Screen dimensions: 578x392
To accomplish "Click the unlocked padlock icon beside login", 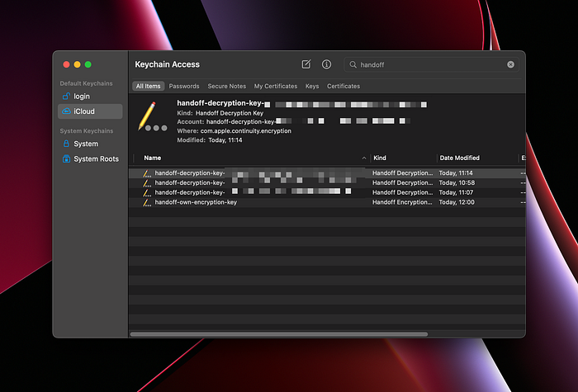I will click(x=66, y=97).
